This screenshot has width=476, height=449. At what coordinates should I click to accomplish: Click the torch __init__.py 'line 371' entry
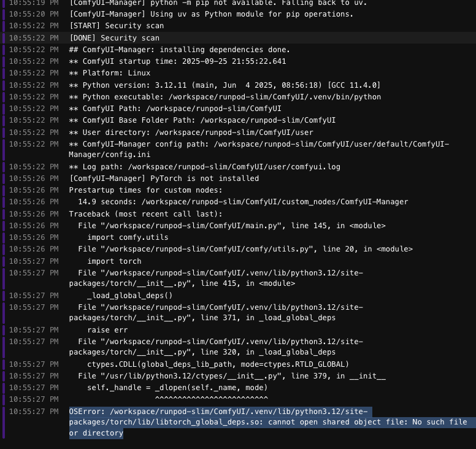[x=216, y=312]
